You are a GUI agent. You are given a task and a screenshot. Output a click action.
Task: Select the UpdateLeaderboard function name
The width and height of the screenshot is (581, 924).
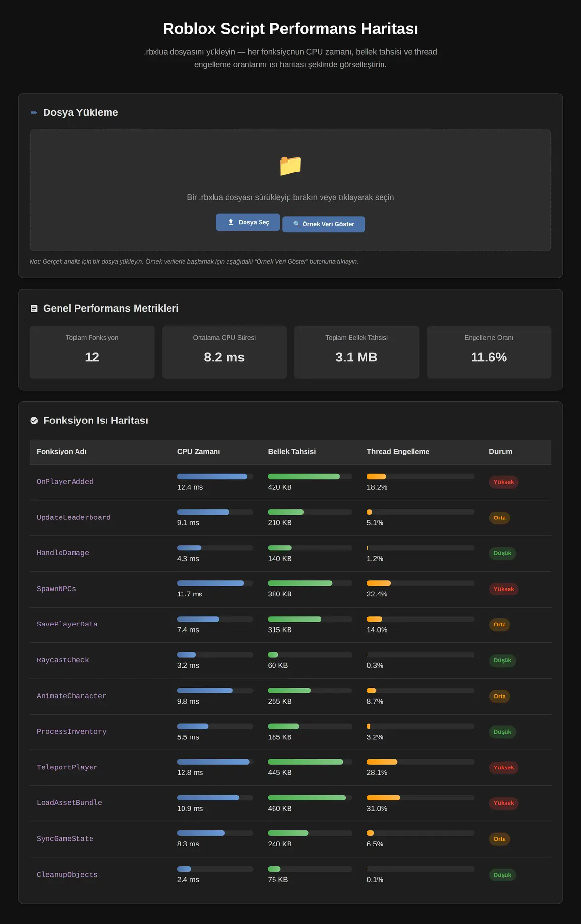(74, 517)
